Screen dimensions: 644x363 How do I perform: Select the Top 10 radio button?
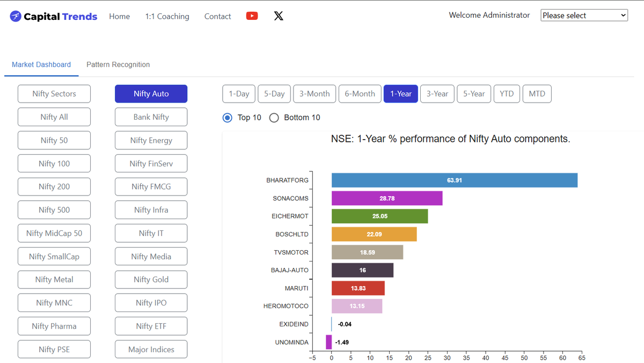[x=228, y=118]
